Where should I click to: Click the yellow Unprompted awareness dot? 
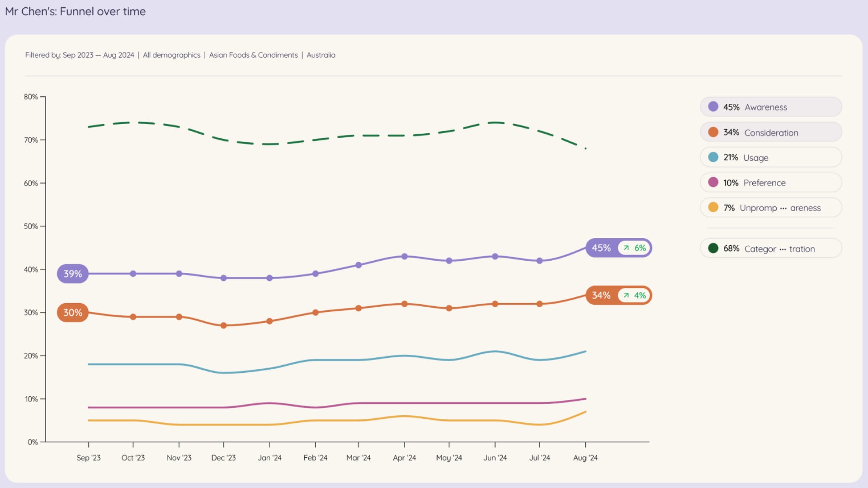coord(713,207)
